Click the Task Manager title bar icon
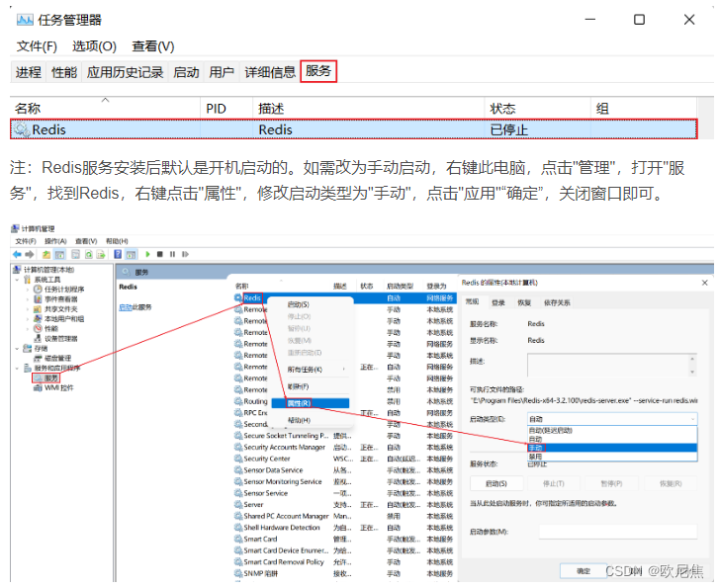 (x=26, y=20)
